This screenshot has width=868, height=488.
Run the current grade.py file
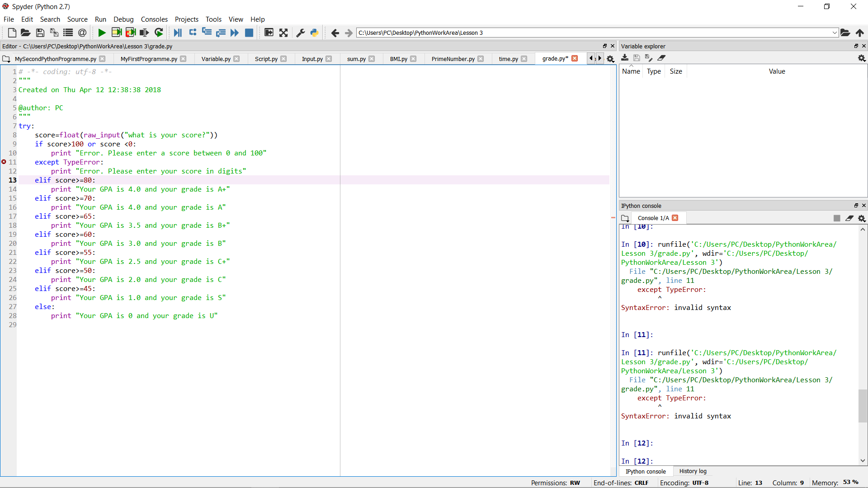pyautogui.click(x=102, y=33)
